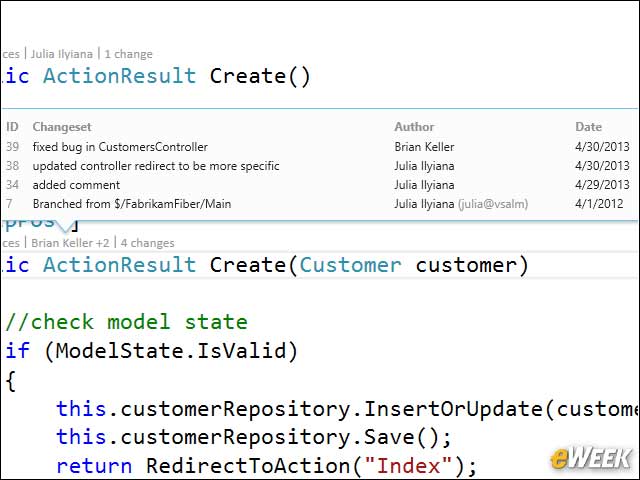The image size is (640, 480).
Task: Click 'RedirectToAction' in the return statement
Action: [x=248, y=466]
